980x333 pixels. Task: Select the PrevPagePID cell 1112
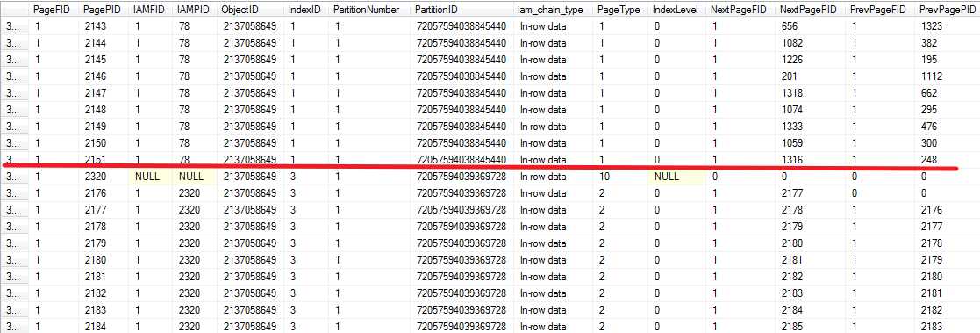[948, 76]
